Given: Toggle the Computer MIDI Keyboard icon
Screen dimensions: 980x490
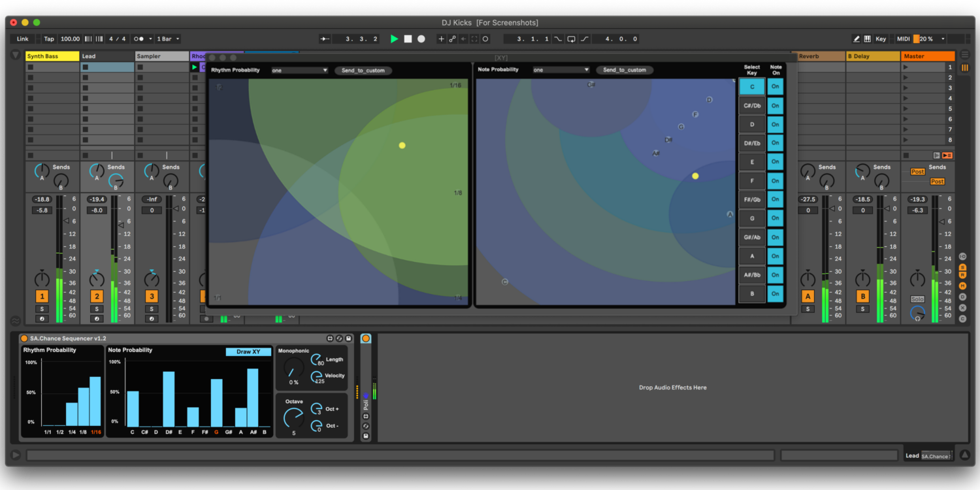Looking at the screenshot, I should pyautogui.click(x=868, y=39).
